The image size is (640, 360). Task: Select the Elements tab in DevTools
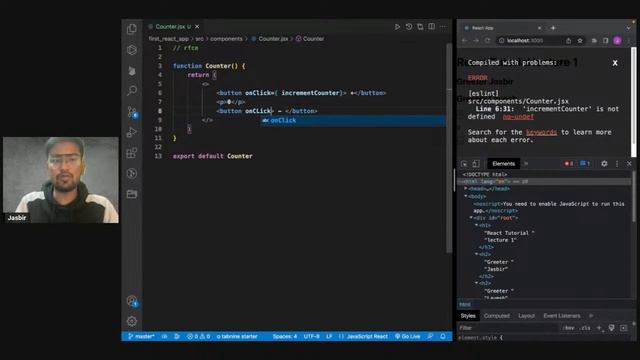tap(503, 164)
